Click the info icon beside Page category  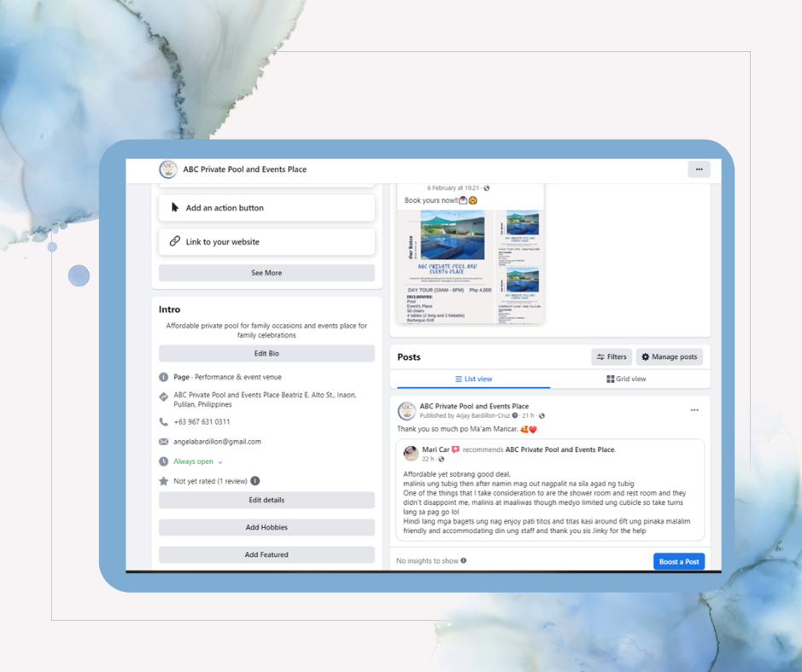[164, 377]
